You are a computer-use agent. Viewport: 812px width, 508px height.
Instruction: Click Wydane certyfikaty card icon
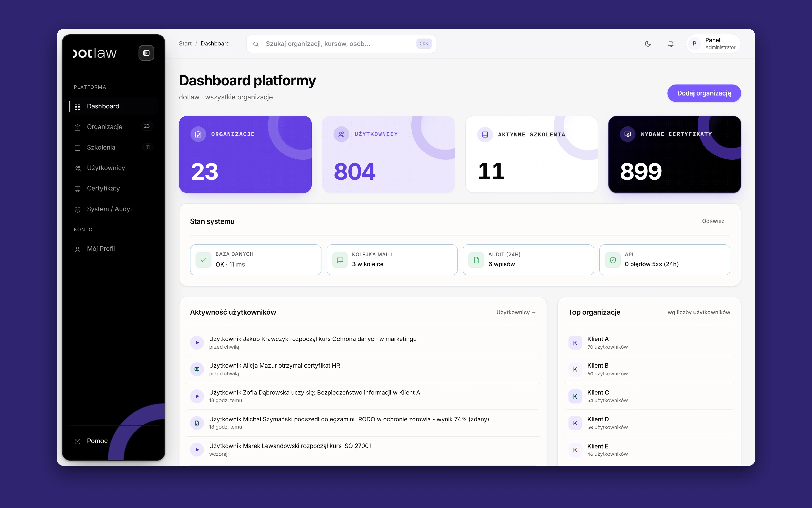point(628,134)
